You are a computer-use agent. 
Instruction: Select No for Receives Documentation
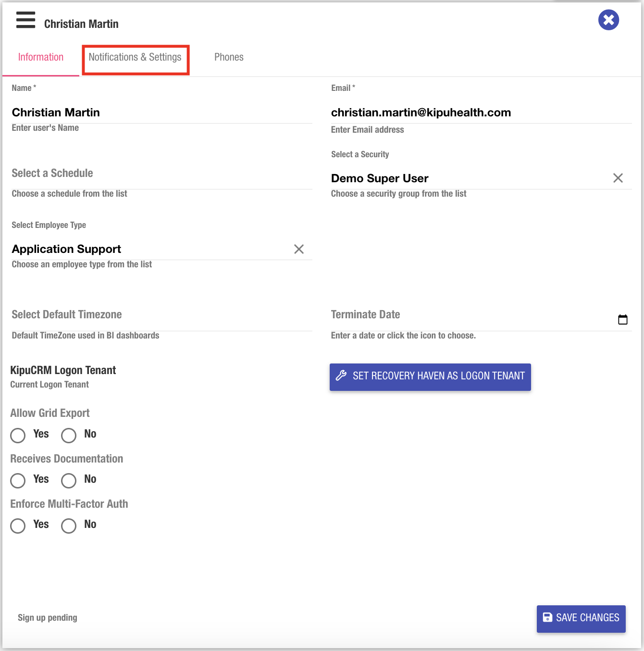click(x=69, y=480)
